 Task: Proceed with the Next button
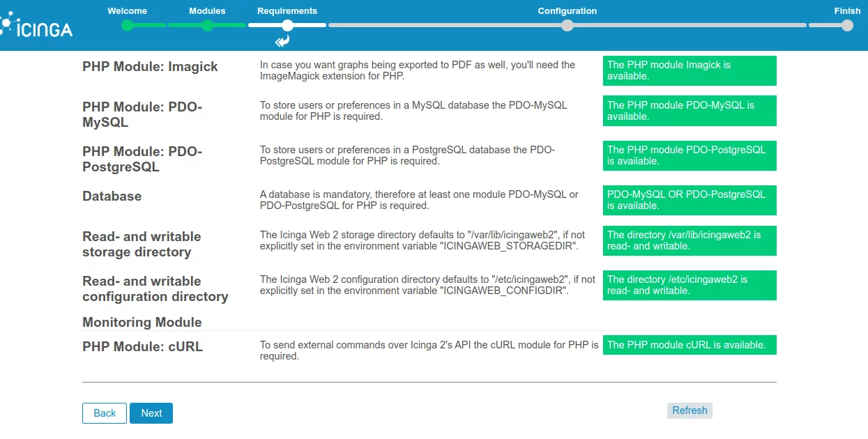pyautogui.click(x=151, y=413)
